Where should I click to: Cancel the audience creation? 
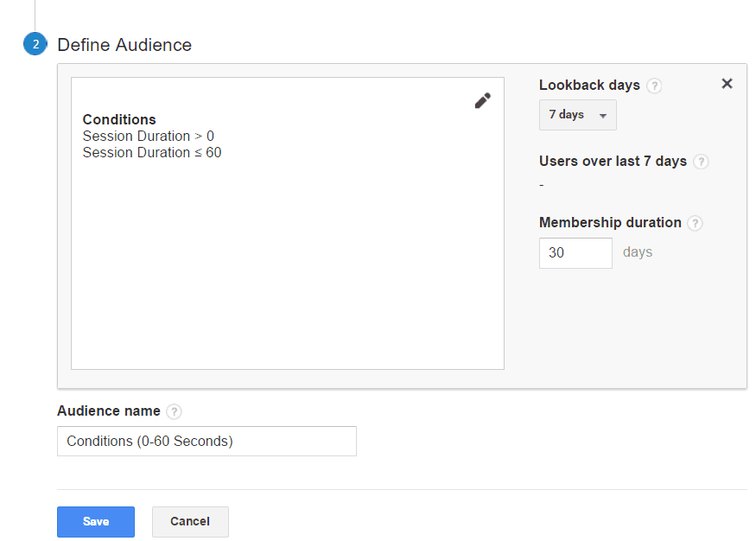click(x=190, y=522)
